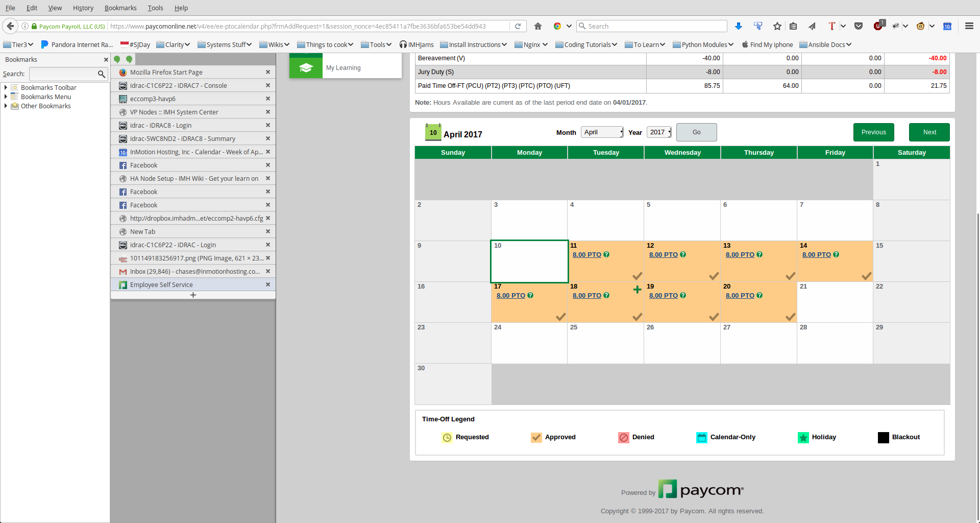Open the 8.00 PTO link on April 17

[510, 295]
